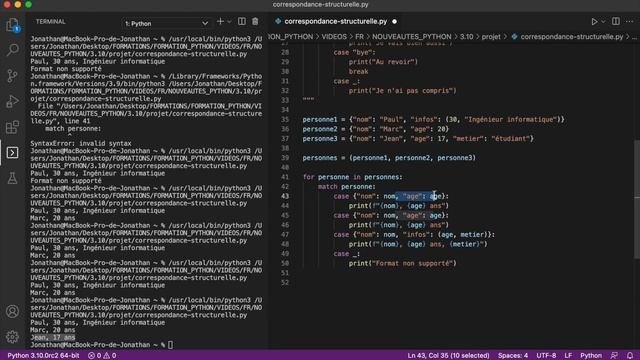Viewport: 640px width, 360px height.
Task: Split the editor right
Action: [x=616, y=21]
